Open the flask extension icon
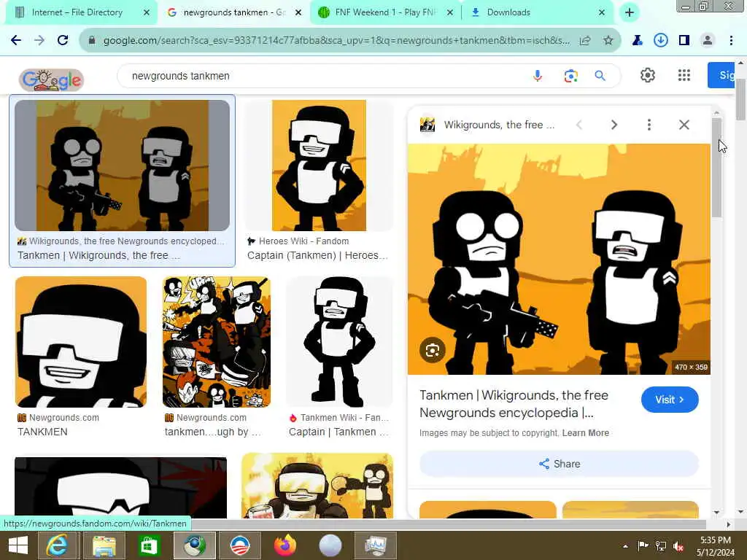Viewport: 747px width, 560px height. [x=637, y=41]
